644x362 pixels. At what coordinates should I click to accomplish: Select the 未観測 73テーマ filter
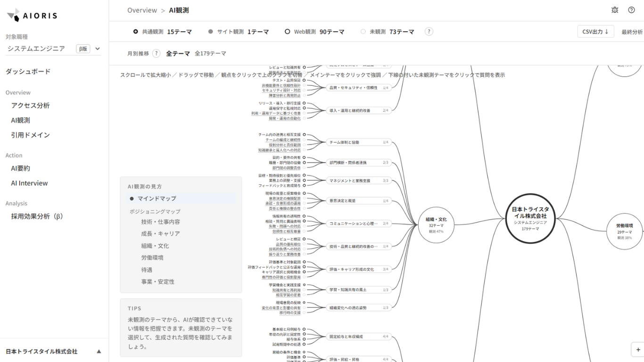coord(388,32)
